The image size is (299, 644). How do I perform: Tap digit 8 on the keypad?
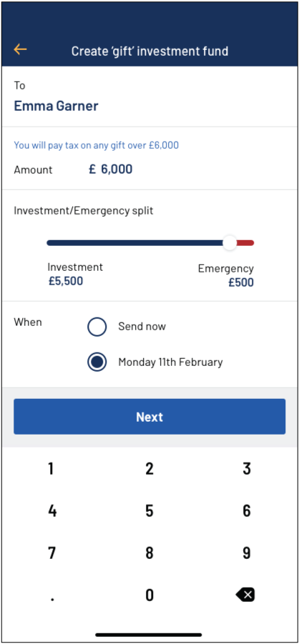(x=149, y=553)
